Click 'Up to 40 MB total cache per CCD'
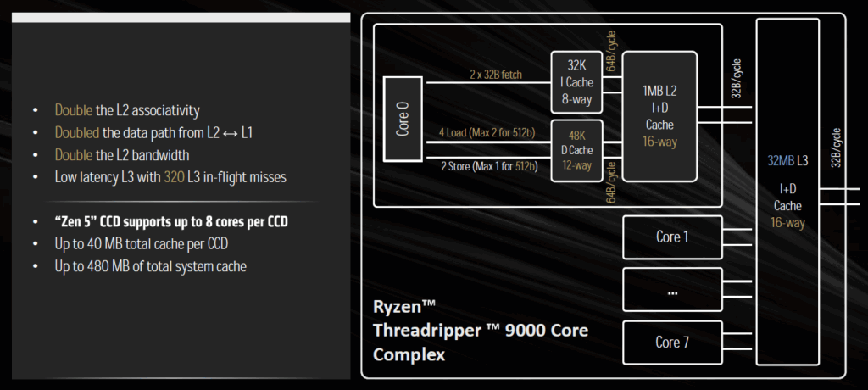The width and height of the screenshot is (868, 390). tap(142, 244)
